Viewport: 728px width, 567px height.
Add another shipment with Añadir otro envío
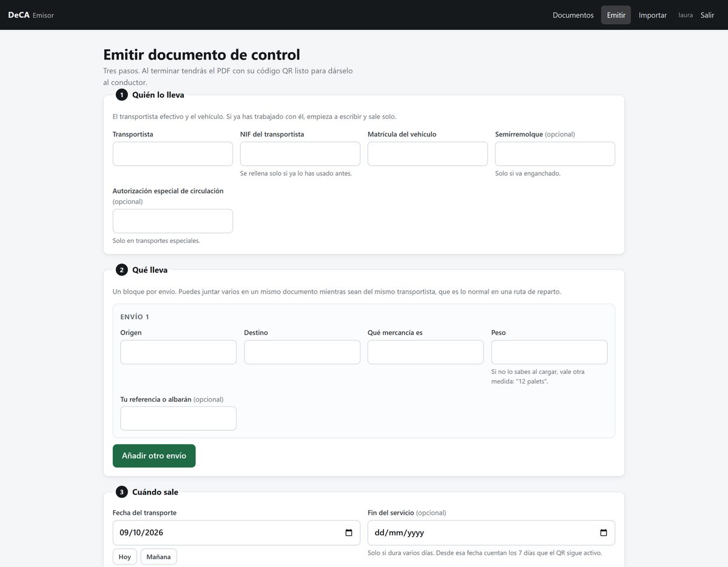click(x=154, y=456)
